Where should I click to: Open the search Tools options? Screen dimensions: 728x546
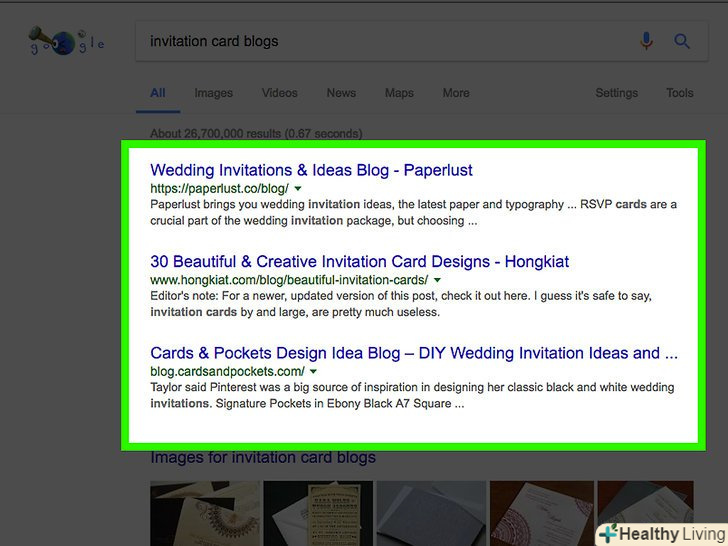click(x=680, y=93)
